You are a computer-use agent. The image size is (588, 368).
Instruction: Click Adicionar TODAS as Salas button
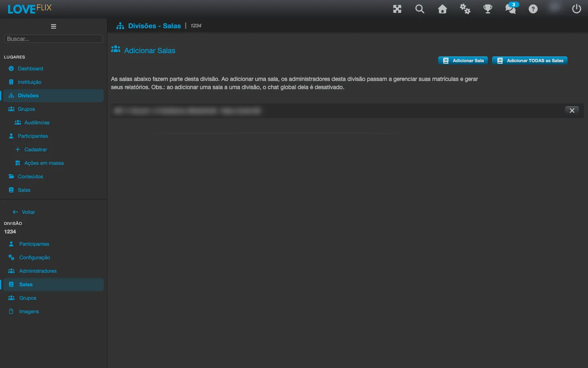click(x=530, y=61)
